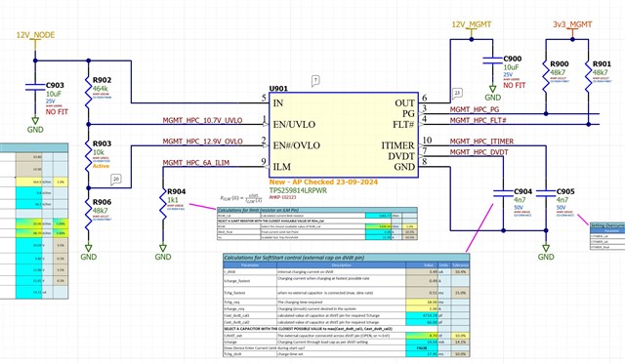Select the 'New - AP Checked 23-09-2024' text
This screenshot has width=625, height=364.
[323, 182]
